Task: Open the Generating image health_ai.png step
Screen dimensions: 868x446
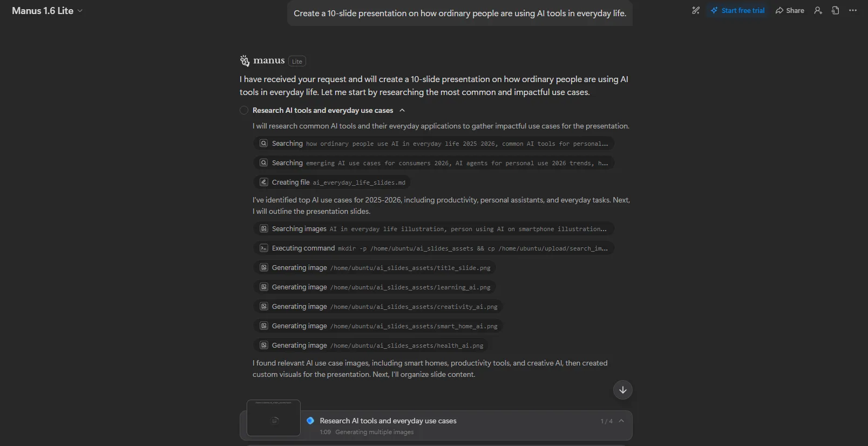Action: pos(371,346)
